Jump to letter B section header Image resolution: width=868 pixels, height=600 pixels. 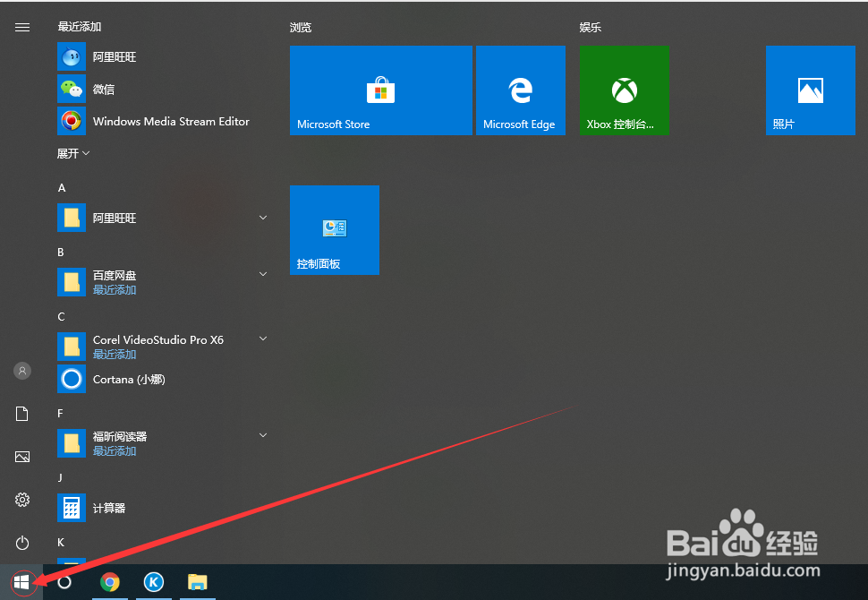point(61,252)
